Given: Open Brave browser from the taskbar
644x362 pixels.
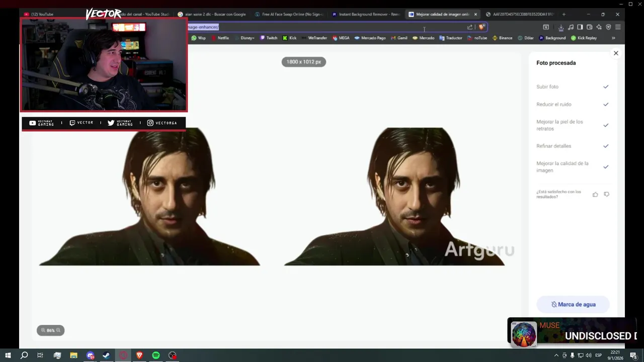Looking at the screenshot, I should coord(139,355).
